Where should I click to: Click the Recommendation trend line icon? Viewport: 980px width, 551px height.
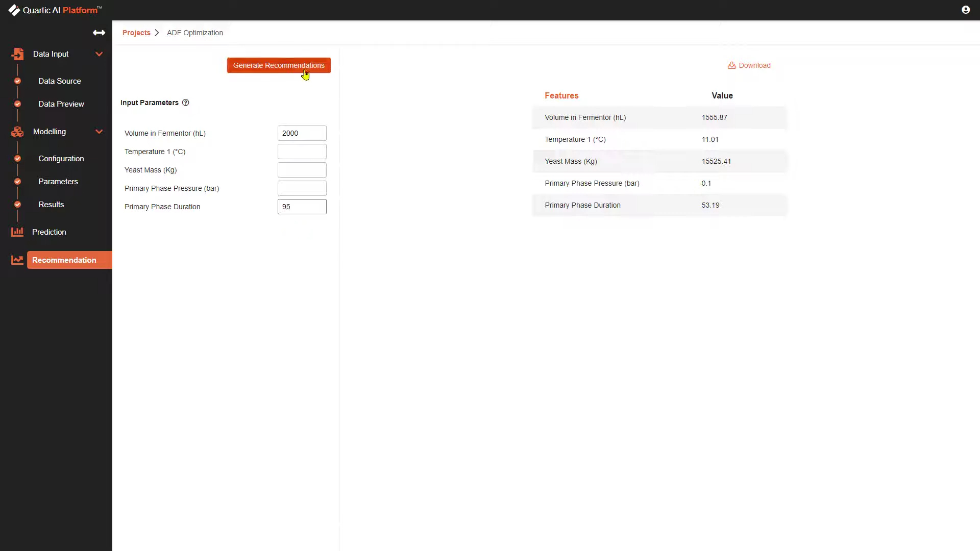click(x=17, y=260)
